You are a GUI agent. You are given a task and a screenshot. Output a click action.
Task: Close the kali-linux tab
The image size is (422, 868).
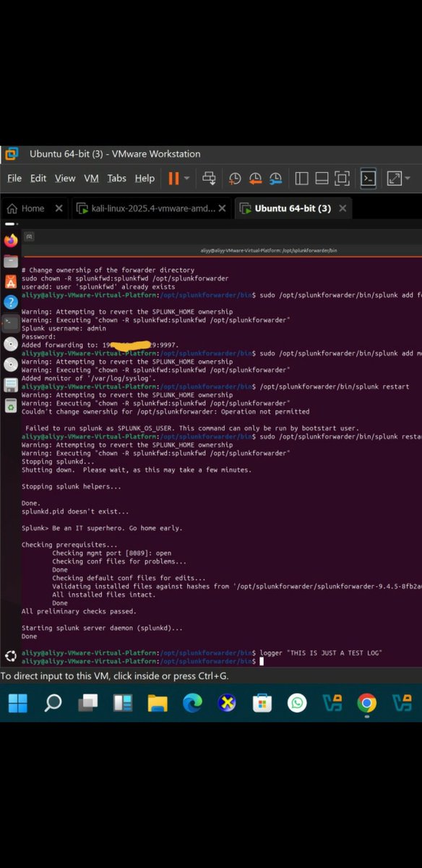(223, 208)
